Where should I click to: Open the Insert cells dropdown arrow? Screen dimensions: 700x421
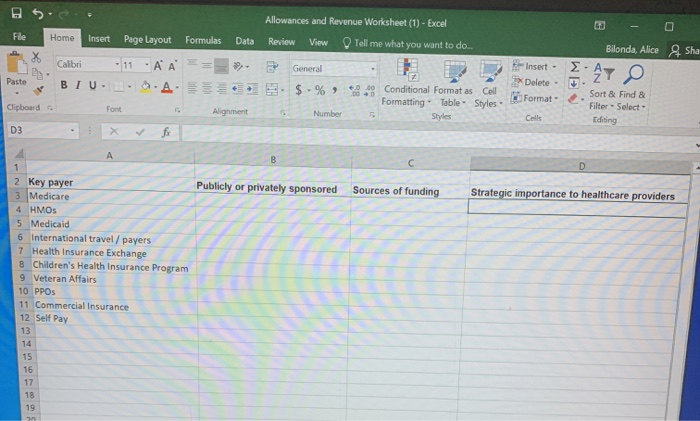click(554, 67)
